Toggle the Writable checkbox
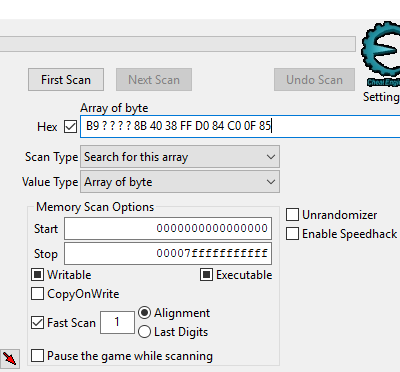The image size is (400, 372). (37, 275)
